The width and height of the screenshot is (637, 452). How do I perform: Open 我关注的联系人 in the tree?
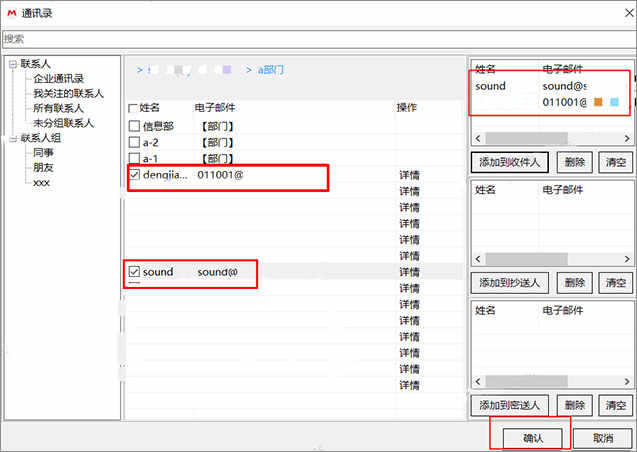click(x=68, y=93)
